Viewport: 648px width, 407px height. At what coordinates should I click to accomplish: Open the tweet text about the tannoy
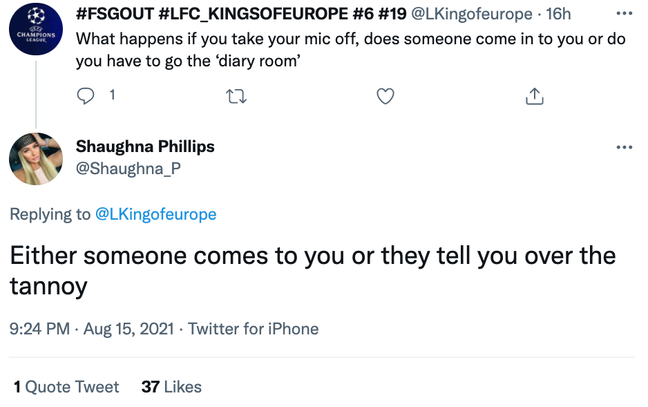point(313,271)
